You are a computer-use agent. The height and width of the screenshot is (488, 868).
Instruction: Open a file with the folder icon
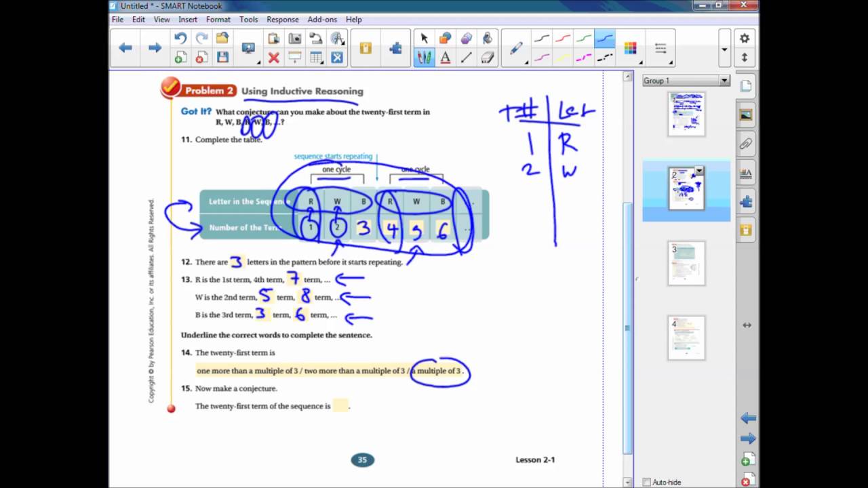[222, 39]
